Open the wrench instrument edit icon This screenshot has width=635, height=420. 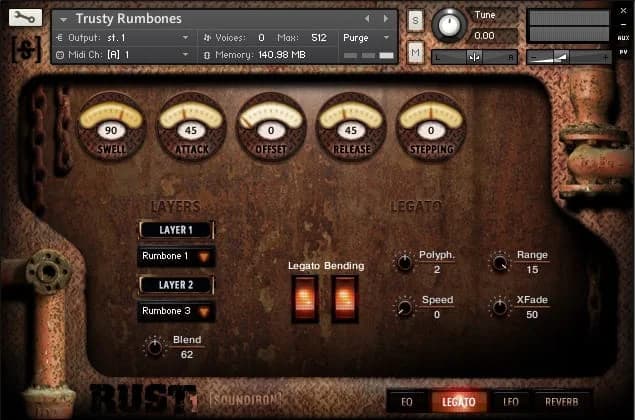[x=25, y=17]
